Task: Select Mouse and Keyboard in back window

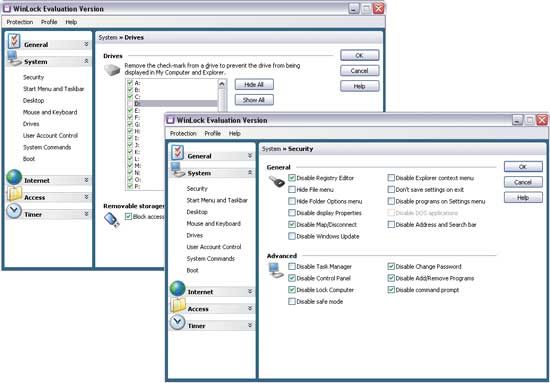Action: pyautogui.click(x=50, y=112)
